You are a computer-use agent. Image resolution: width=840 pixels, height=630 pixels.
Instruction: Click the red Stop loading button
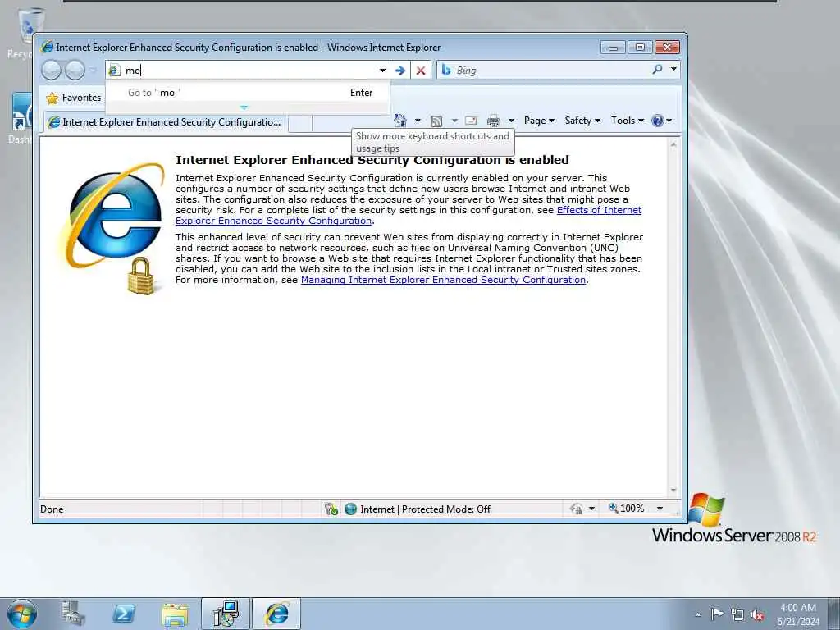[x=421, y=71]
